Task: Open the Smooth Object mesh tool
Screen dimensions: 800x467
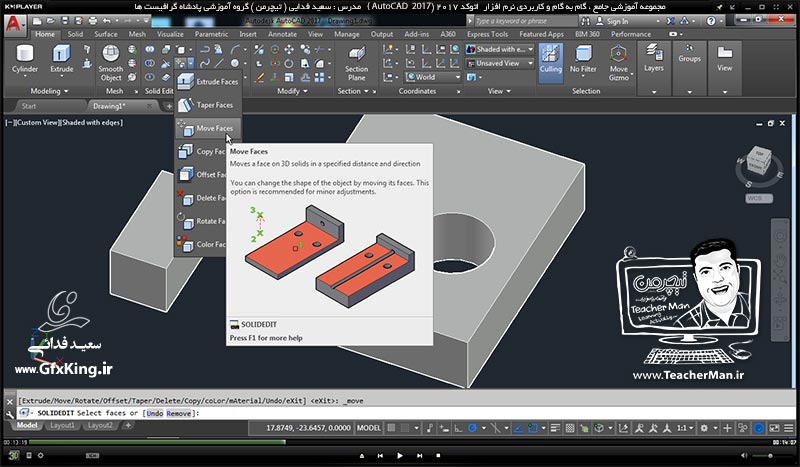Action: [111, 63]
